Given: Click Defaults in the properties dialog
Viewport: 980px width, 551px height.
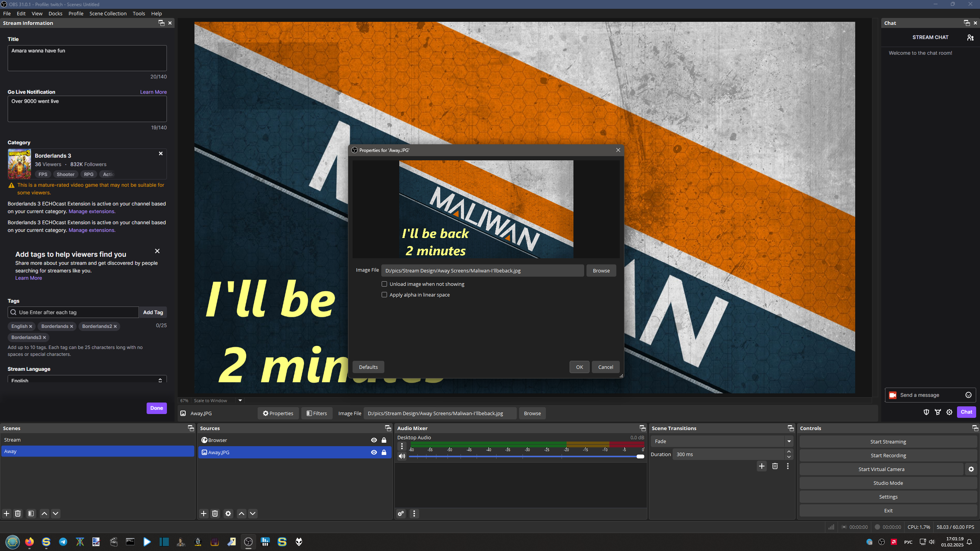Looking at the screenshot, I should point(368,367).
